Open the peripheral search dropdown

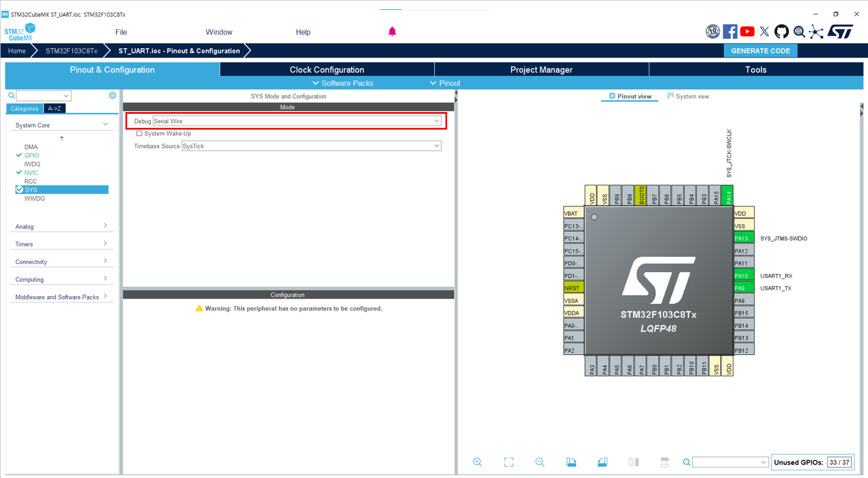66,96
